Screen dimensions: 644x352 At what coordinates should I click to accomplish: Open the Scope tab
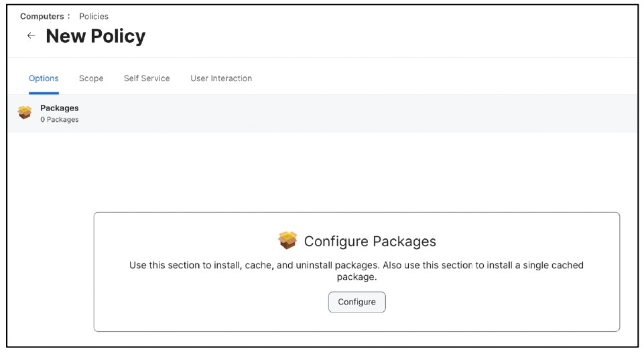click(x=91, y=78)
